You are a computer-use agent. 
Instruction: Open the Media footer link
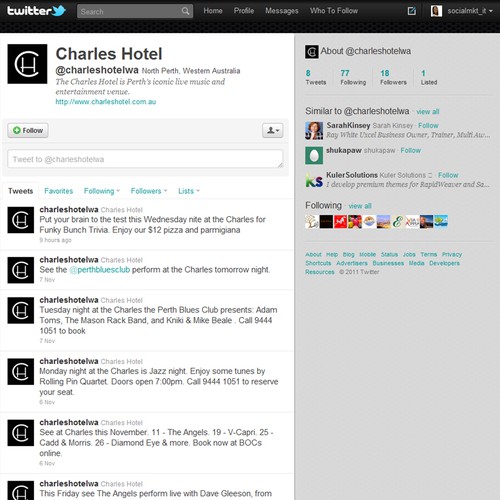(416, 263)
